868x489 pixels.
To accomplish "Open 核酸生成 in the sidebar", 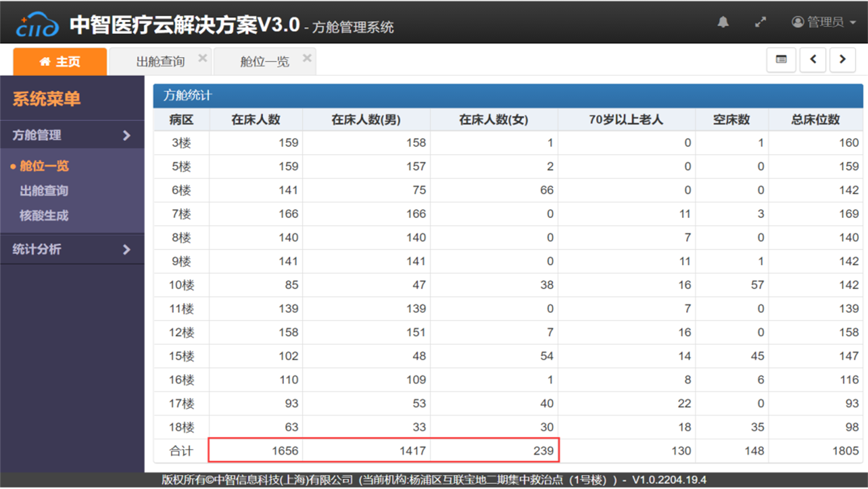I will 44,215.
